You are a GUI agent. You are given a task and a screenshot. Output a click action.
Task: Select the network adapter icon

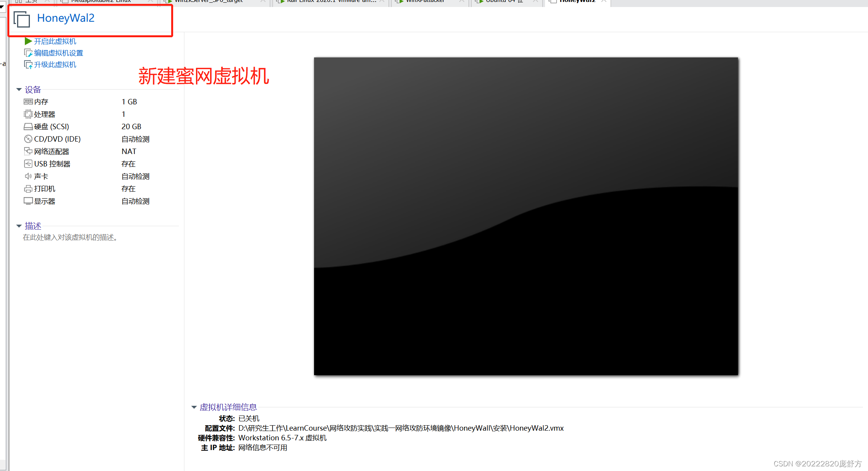click(28, 151)
